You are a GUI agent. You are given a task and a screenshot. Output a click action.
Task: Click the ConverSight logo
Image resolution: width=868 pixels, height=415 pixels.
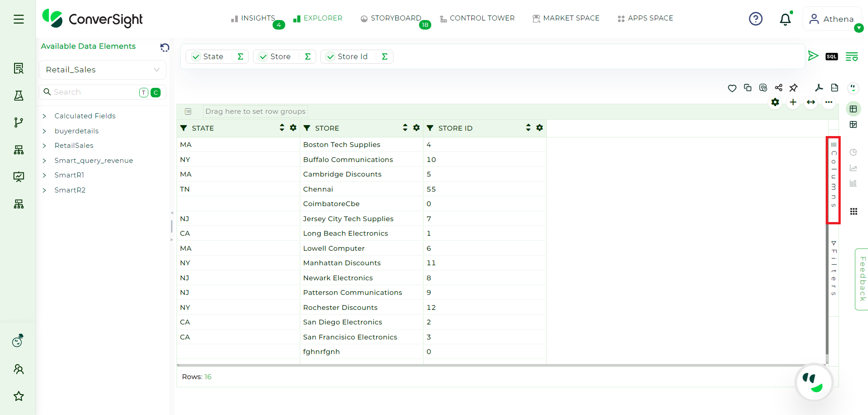point(92,19)
